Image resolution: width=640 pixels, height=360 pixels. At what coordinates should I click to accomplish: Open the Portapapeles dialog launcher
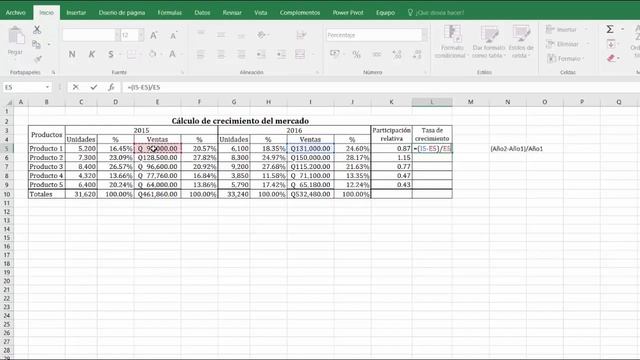tap(53, 72)
